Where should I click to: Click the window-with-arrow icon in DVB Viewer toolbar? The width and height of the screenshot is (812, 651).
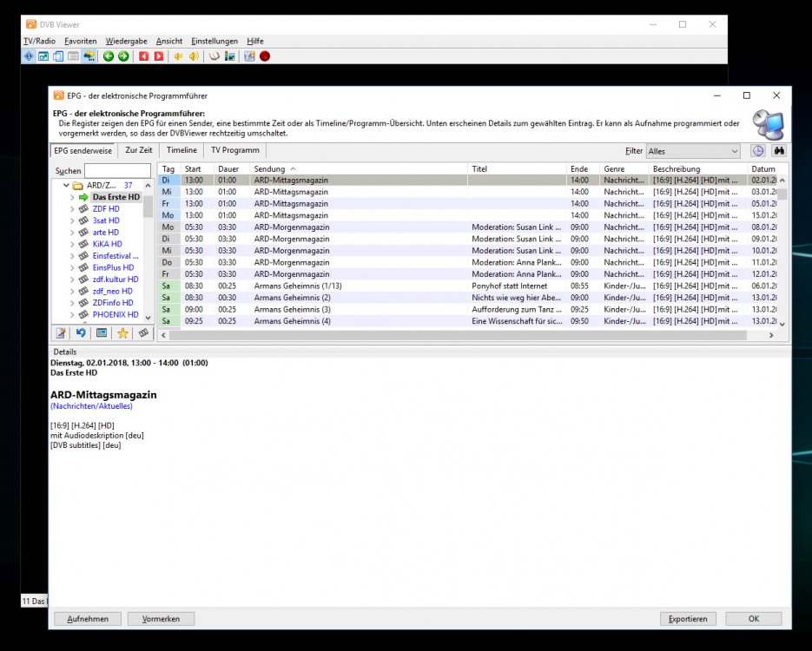(x=43, y=56)
